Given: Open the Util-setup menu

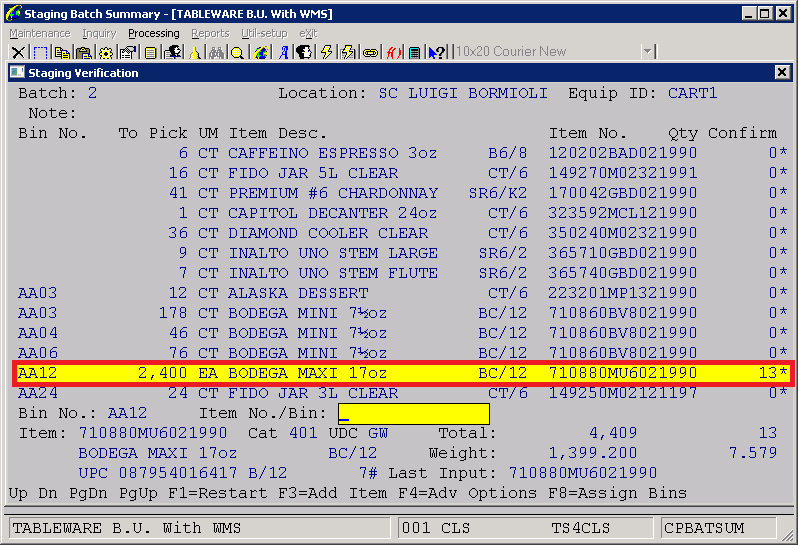Looking at the screenshot, I should [x=264, y=34].
